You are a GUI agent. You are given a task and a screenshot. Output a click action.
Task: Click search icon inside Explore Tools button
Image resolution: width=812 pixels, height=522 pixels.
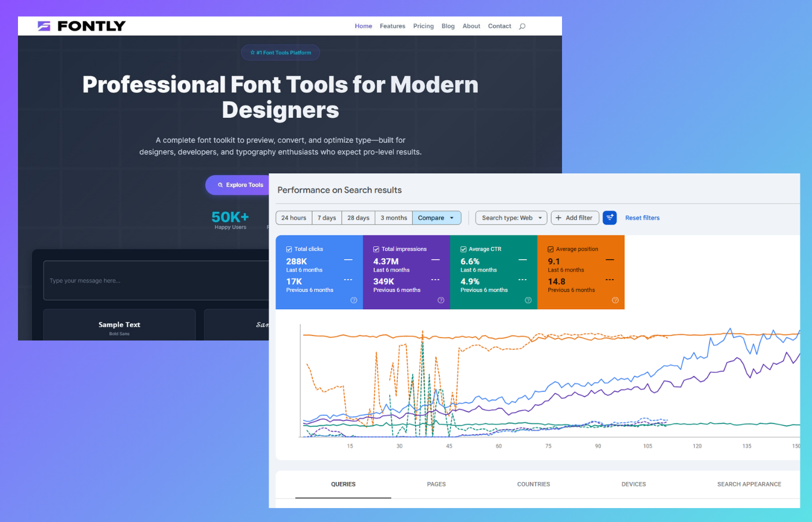[x=220, y=185]
